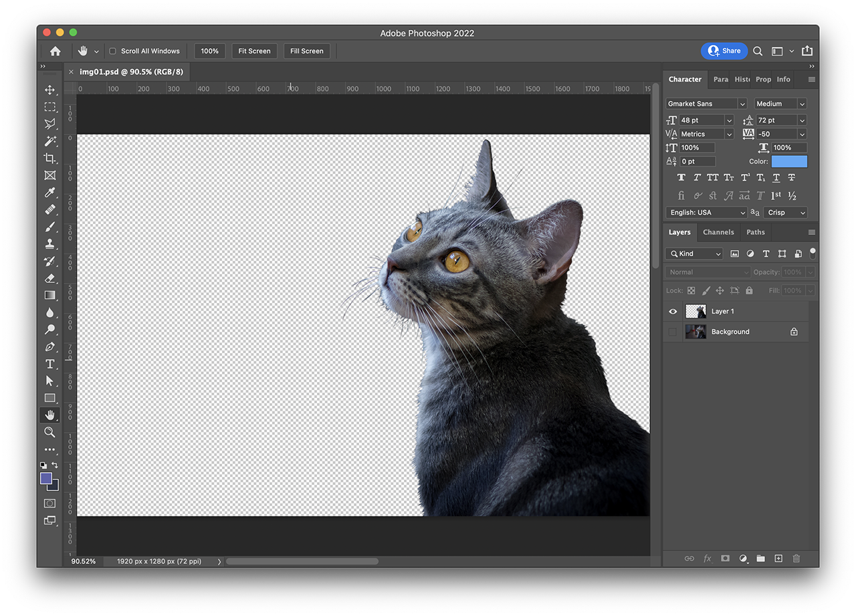This screenshot has height=616, width=856.
Task: Open the Gmarket Sans font dropdown
Action: tap(742, 104)
